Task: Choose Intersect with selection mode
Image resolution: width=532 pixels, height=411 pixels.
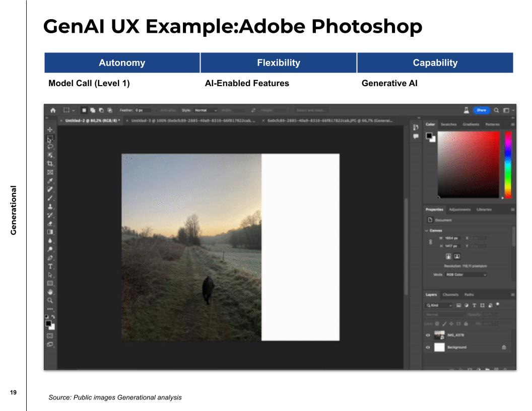Action: pyautogui.click(x=110, y=110)
